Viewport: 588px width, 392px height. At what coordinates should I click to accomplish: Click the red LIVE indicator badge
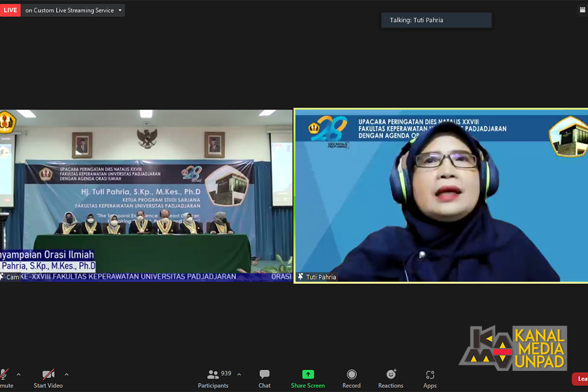[10, 10]
